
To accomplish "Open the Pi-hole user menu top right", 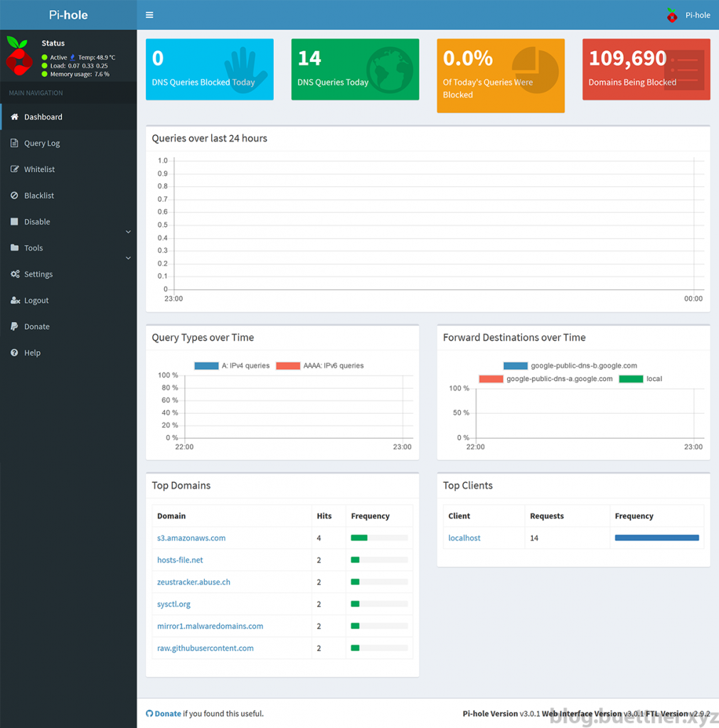I will pyautogui.click(x=688, y=15).
